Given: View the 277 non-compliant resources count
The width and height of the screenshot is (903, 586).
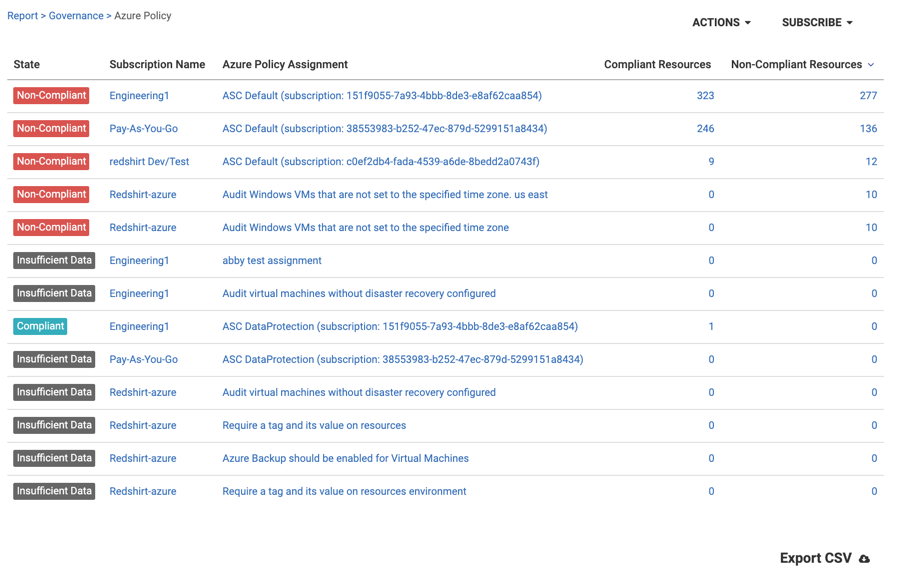Looking at the screenshot, I should [869, 95].
